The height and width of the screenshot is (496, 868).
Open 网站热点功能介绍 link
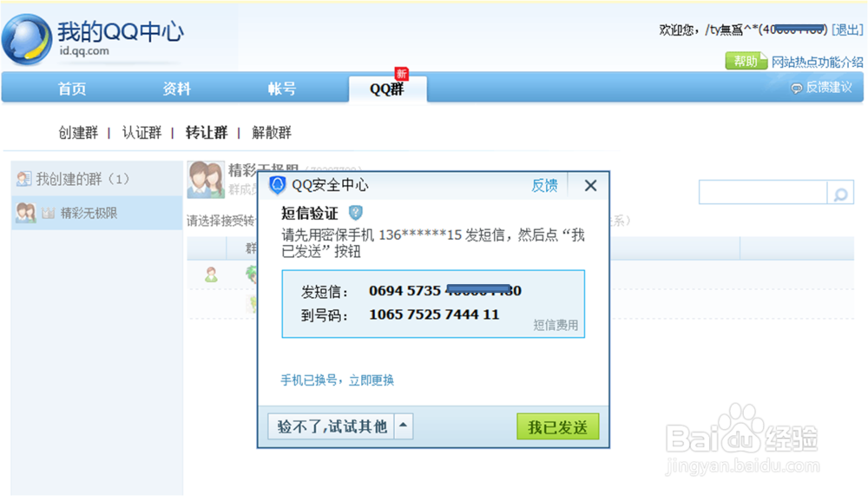point(817,62)
